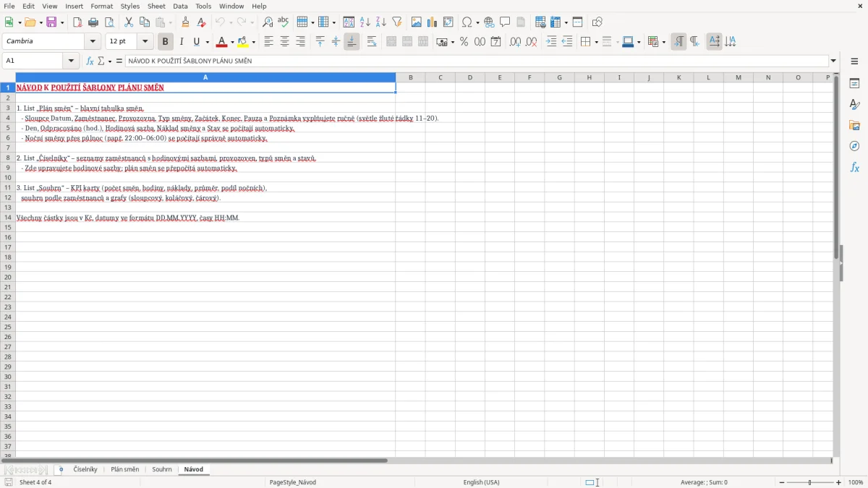The height and width of the screenshot is (488, 868).
Task: Cut the selection with the scissors icon
Action: pos(129,22)
